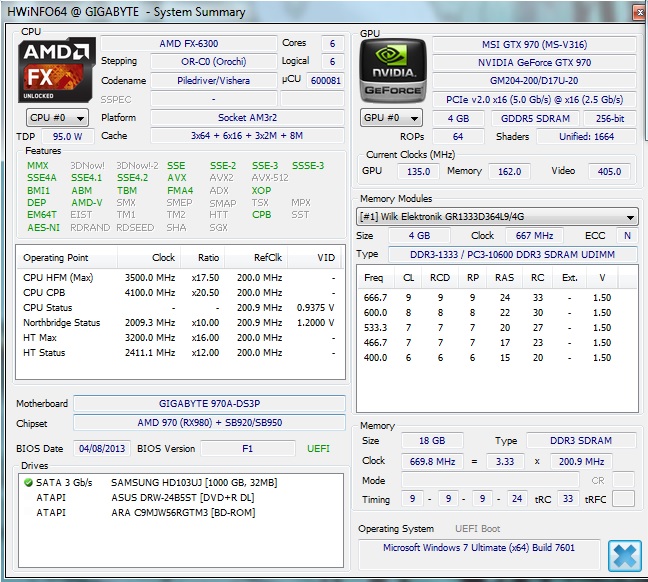
Task: Click the AES-NI feature label
Action: point(43,227)
